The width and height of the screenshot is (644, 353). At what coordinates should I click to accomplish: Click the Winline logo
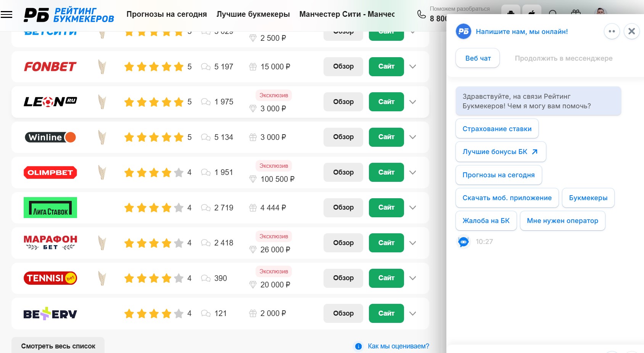[x=50, y=137]
